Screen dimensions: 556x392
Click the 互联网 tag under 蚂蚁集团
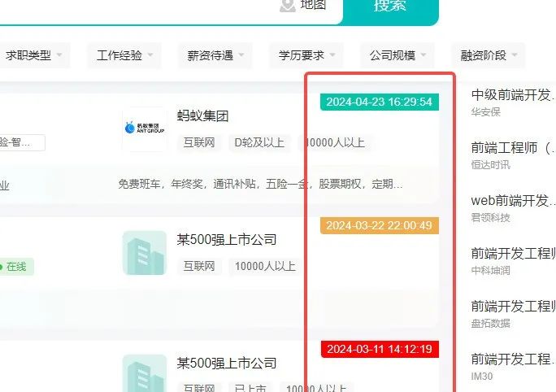click(x=199, y=142)
